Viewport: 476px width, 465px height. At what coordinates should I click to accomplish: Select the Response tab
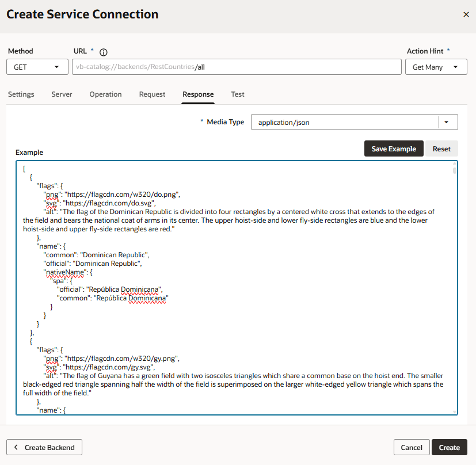(198, 94)
